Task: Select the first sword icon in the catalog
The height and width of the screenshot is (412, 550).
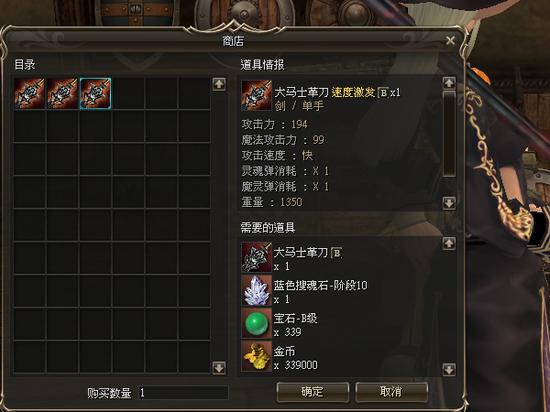Action: point(29,94)
